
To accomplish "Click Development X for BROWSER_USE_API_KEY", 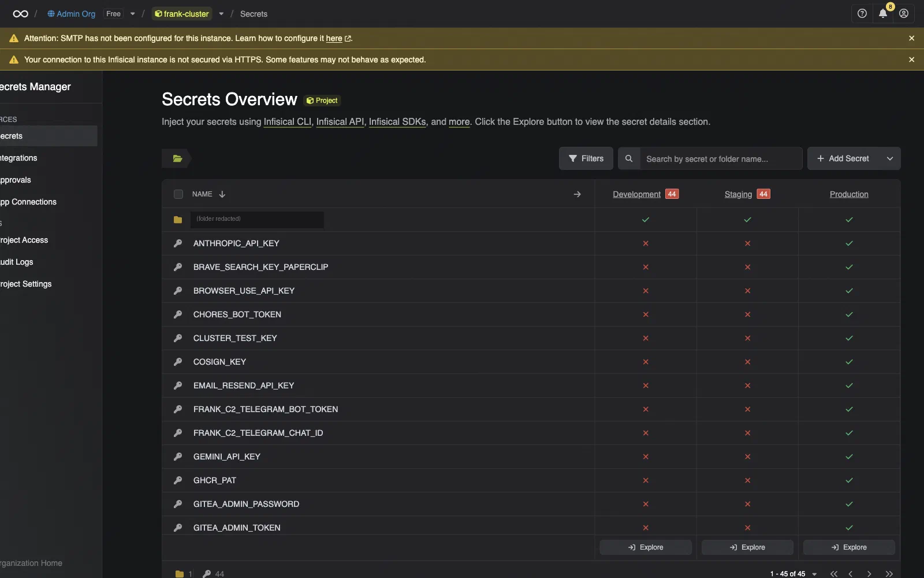I will pyautogui.click(x=646, y=291).
